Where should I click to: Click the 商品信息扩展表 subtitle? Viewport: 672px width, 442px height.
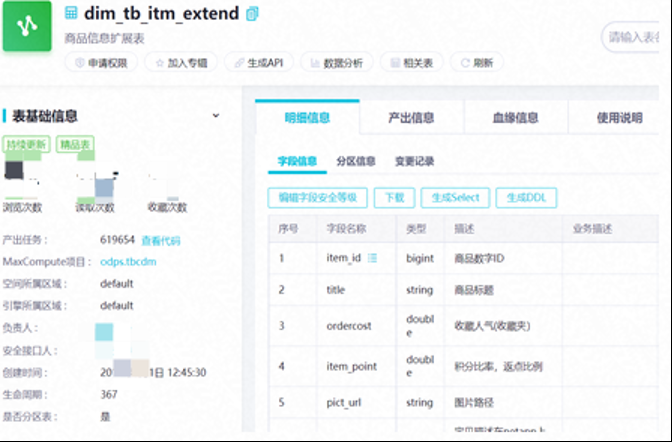tap(104, 39)
